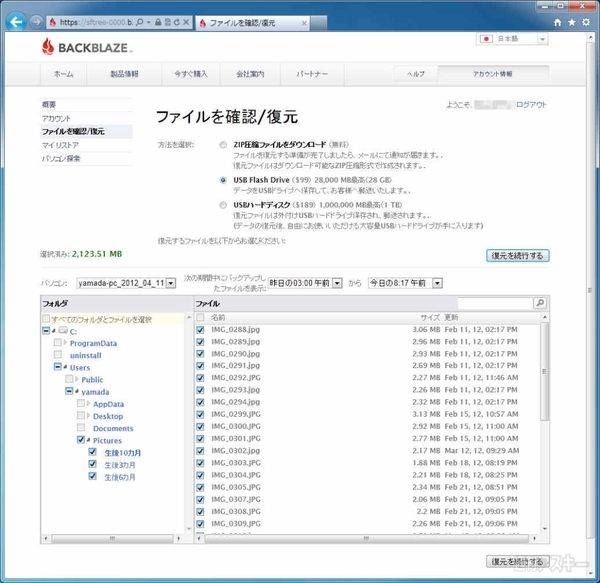Click the サイズ column header

[x=430, y=318]
